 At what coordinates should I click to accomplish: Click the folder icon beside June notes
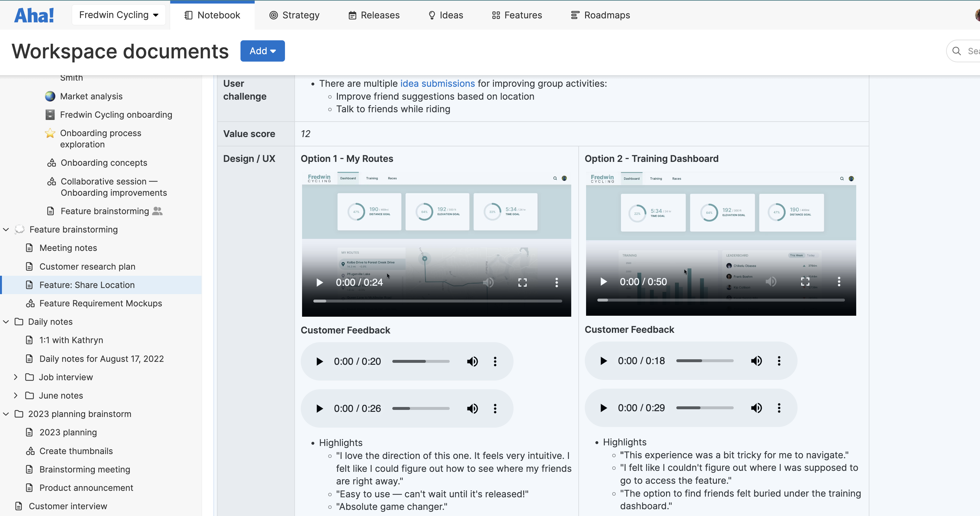[29, 395]
